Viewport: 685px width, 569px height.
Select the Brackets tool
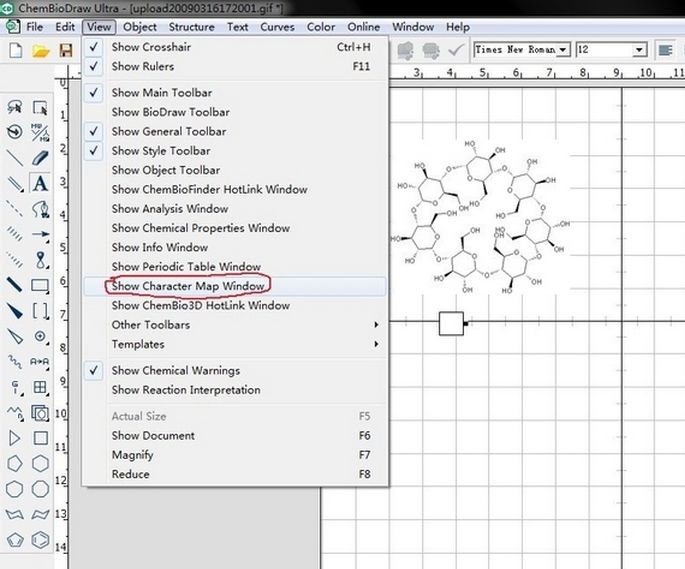[x=40, y=311]
